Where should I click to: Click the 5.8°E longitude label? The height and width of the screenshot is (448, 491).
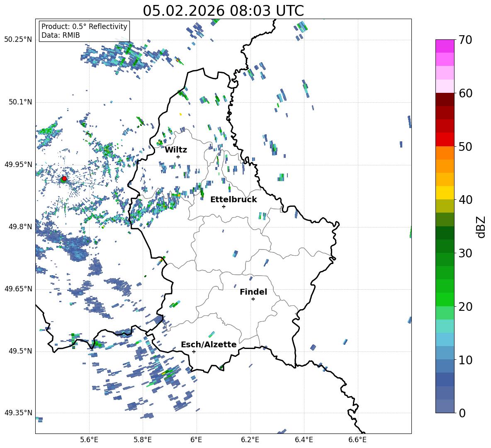tap(143, 440)
